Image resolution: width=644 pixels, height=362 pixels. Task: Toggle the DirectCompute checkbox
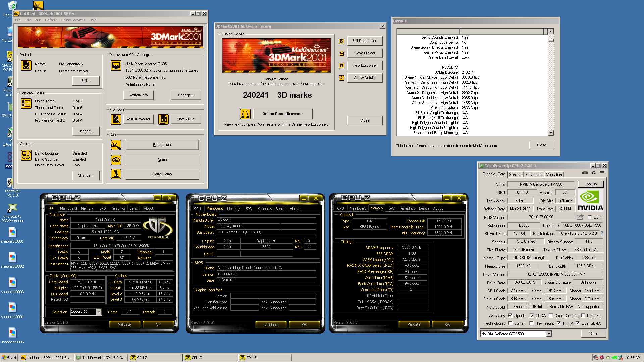coord(551,316)
